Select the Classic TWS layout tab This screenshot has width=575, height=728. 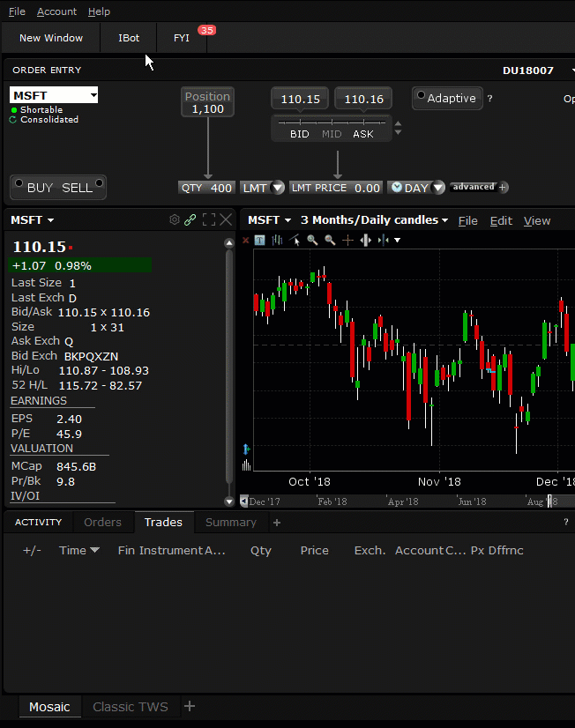[x=131, y=707]
